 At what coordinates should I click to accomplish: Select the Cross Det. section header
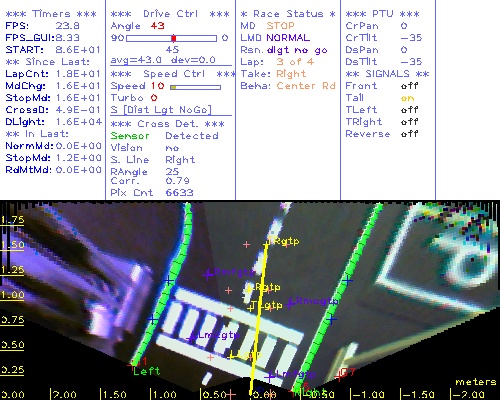tap(167, 124)
